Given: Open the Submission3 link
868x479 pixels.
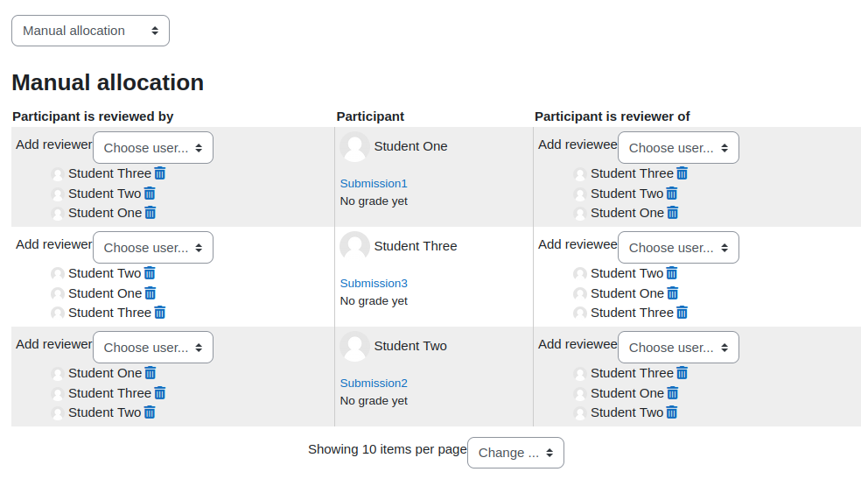Looking at the screenshot, I should click(374, 283).
